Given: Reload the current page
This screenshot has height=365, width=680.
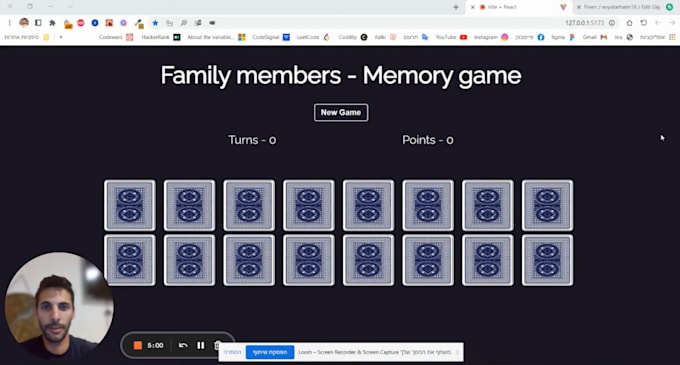Looking at the screenshot, I should pos(644,23).
